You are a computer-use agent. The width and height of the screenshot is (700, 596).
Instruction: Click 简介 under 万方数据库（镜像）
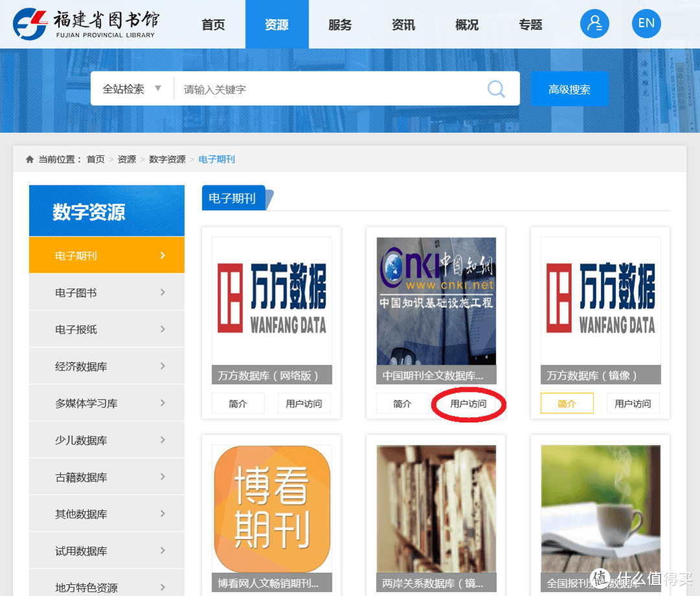pos(567,404)
